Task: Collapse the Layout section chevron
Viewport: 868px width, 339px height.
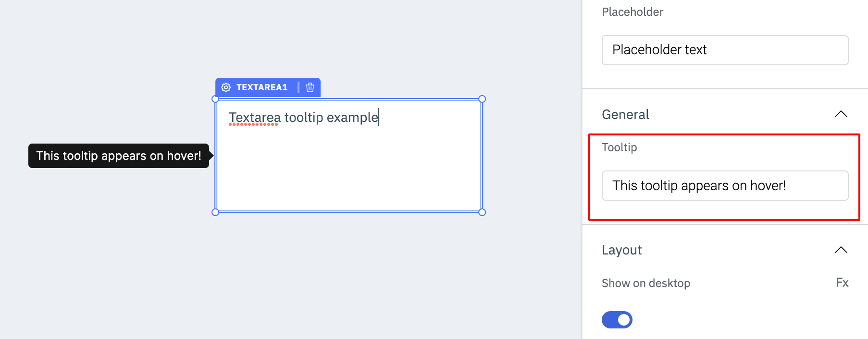Action: pos(841,250)
